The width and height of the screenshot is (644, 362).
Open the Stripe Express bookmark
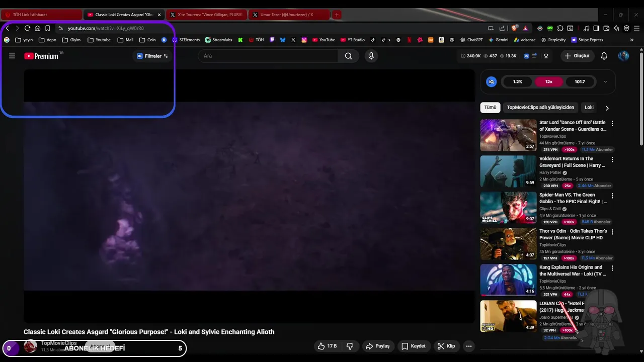click(587, 40)
